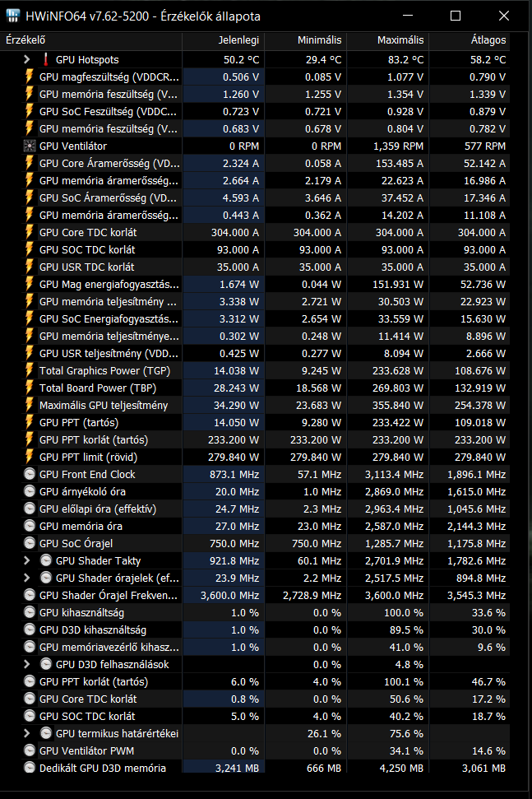Click the 355.840 W maximum GPU power value
This screenshot has height=799, width=532.
coord(398,405)
